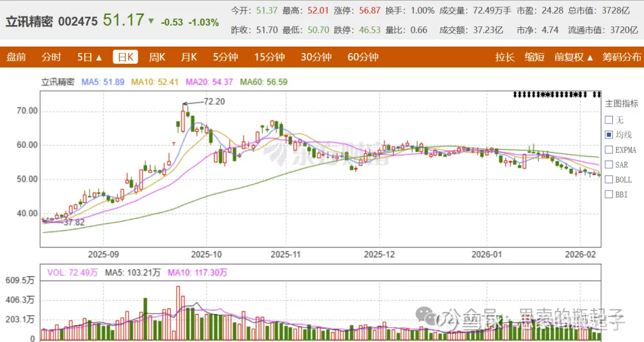
Task: Click the 市净 4.74 value
Action: coord(550,30)
